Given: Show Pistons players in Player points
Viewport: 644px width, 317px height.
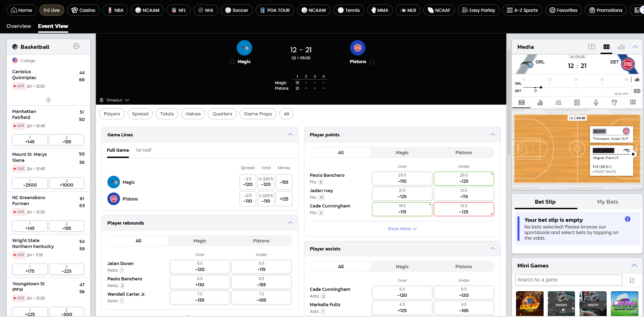Looking at the screenshot, I should [x=463, y=153].
